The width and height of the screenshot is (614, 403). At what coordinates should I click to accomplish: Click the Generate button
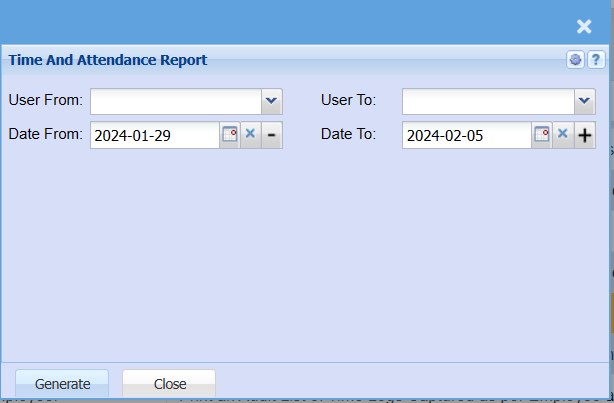point(62,384)
